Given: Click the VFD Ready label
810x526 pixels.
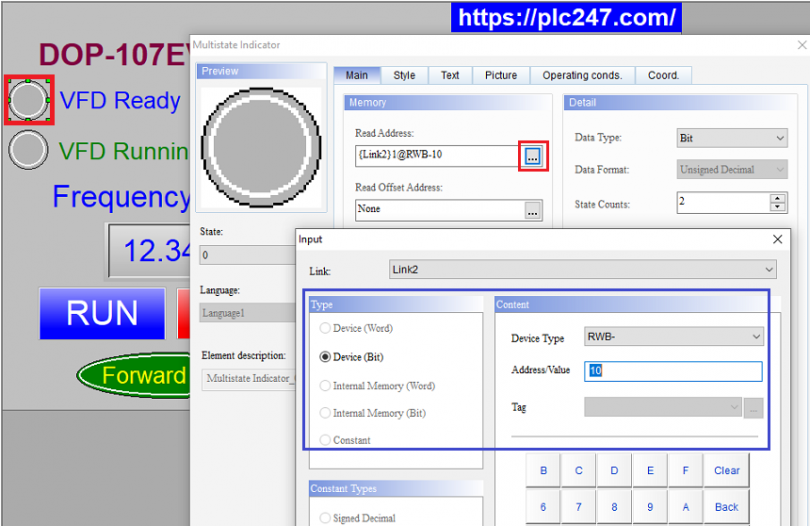Looking at the screenshot, I should point(120,100).
